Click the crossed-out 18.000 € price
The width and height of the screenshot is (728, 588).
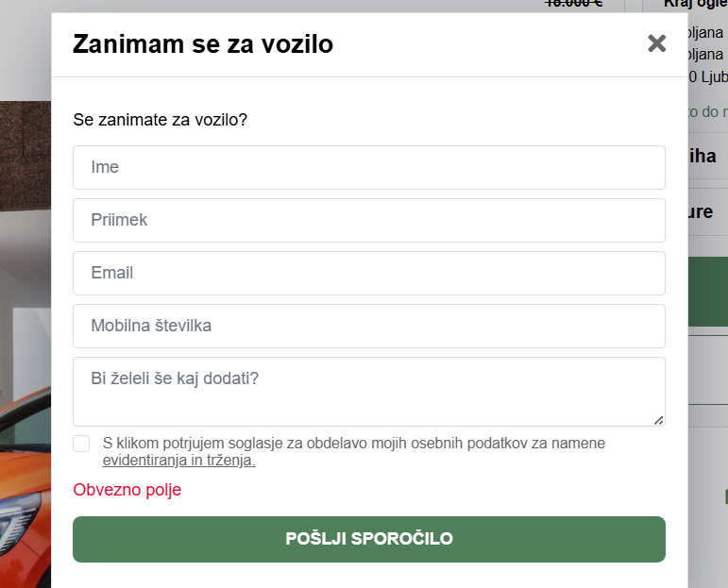coord(574,3)
